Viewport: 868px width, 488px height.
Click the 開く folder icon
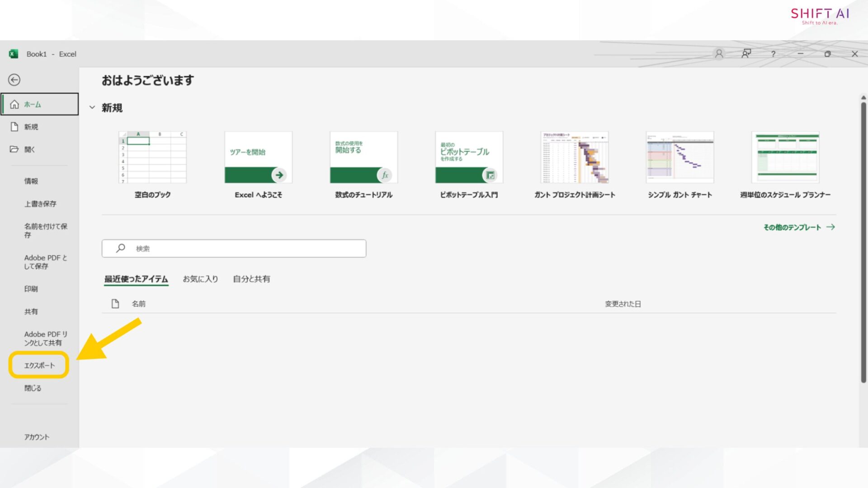pos(14,149)
